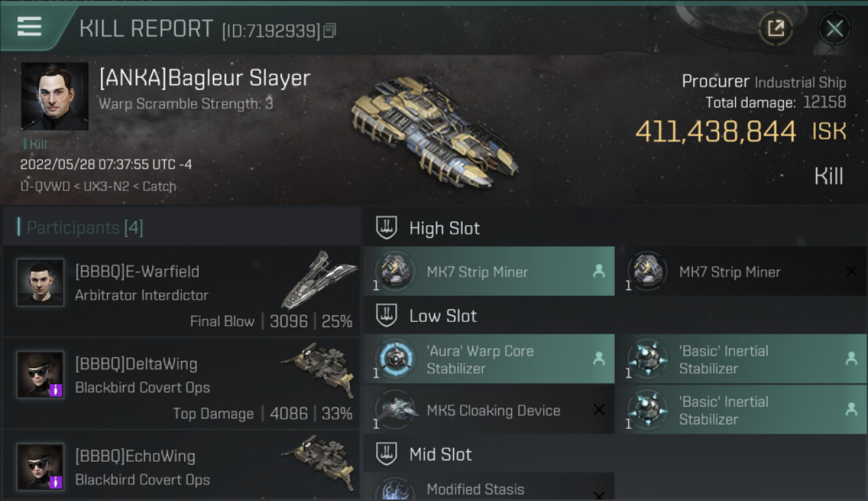Screen dimensions: 868x501
Task: Select the first MK7 Strip Miner module
Action: tap(489, 271)
